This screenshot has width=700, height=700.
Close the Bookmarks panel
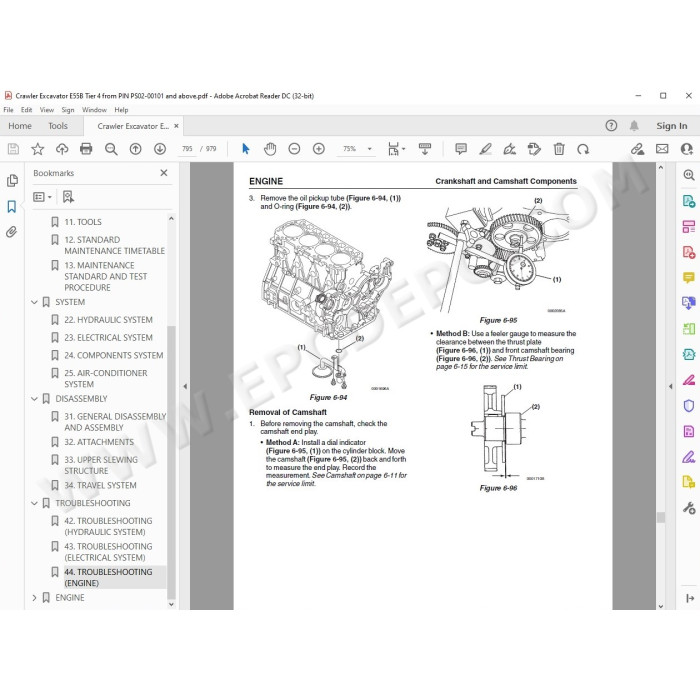[164, 173]
